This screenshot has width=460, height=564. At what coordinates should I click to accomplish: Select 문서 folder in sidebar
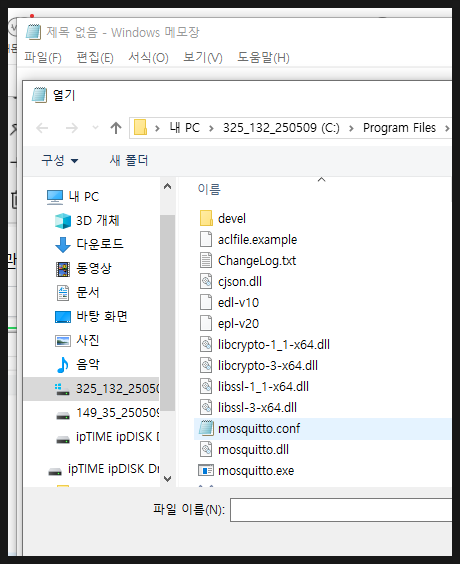[87, 292]
